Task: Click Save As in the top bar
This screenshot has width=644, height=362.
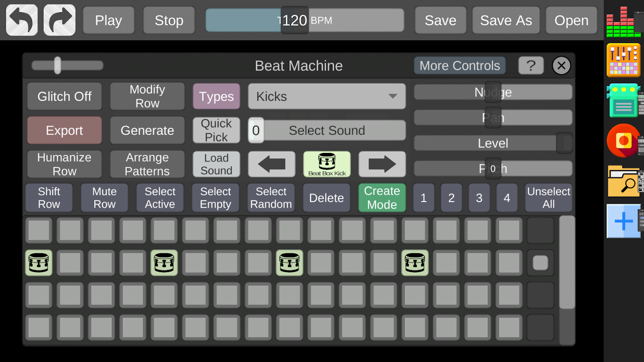Action: pyautogui.click(x=506, y=20)
